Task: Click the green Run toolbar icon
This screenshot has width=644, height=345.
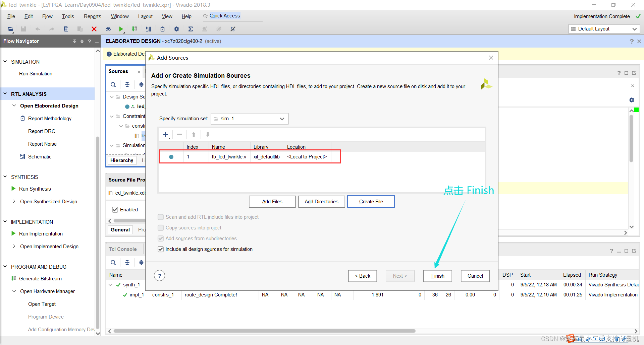Action: (121, 29)
